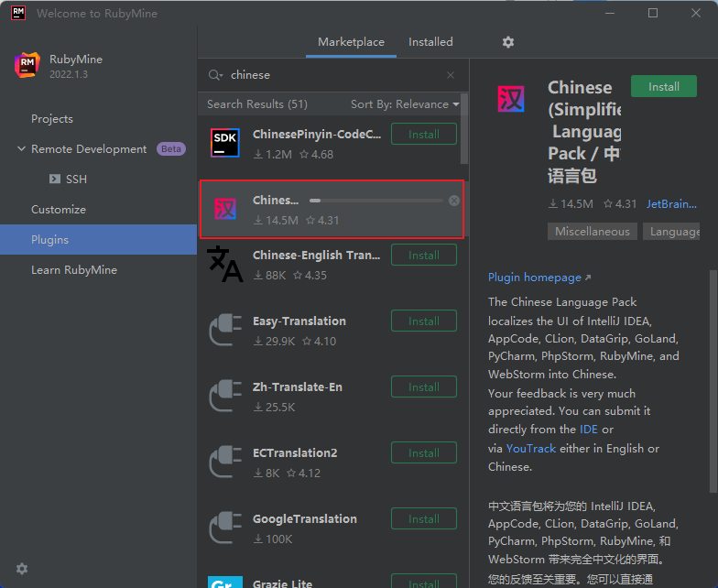
Task: Click the description pane scrollbar
Action: point(713,380)
